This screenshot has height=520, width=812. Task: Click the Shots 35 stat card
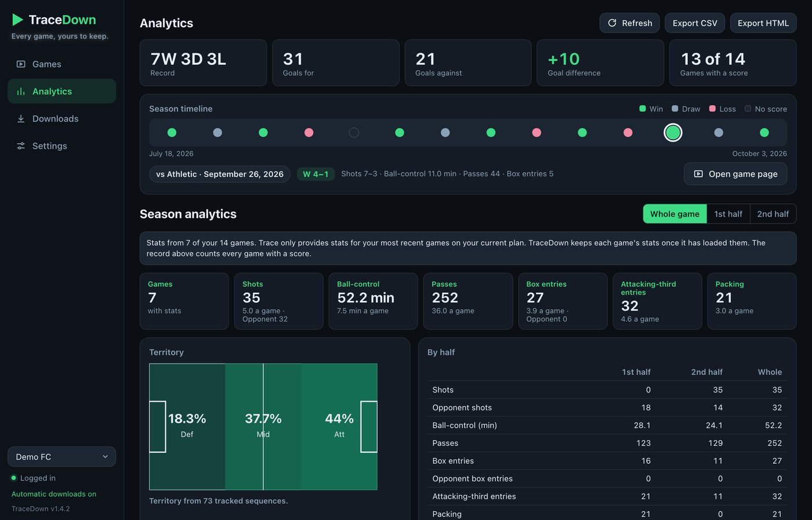(278, 301)
